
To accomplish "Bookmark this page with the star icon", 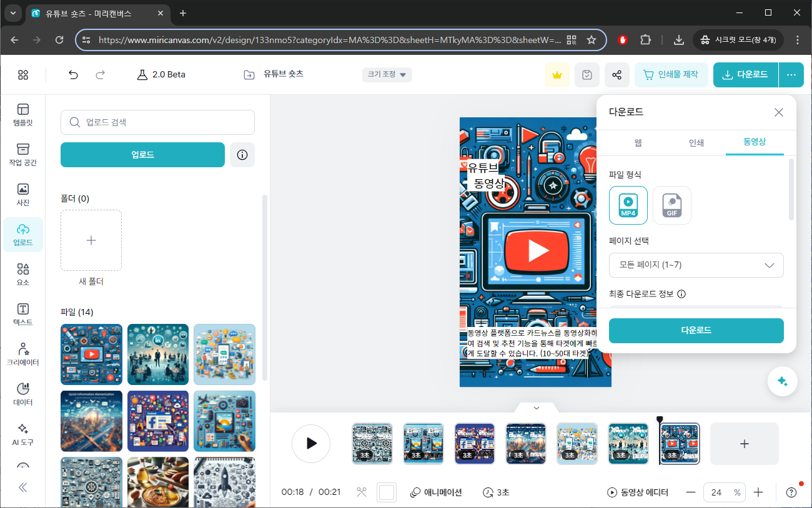I will 591,40.
